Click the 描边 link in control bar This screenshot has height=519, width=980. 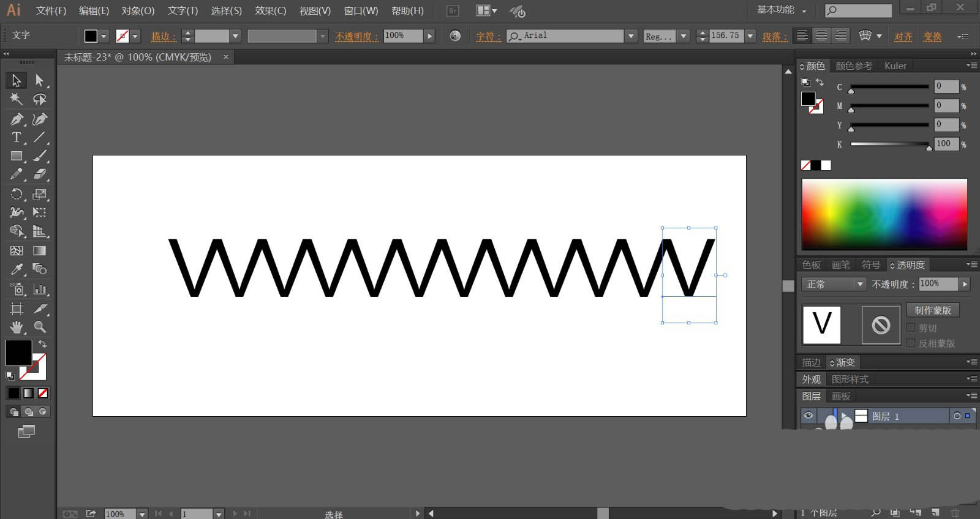(164, 36)
